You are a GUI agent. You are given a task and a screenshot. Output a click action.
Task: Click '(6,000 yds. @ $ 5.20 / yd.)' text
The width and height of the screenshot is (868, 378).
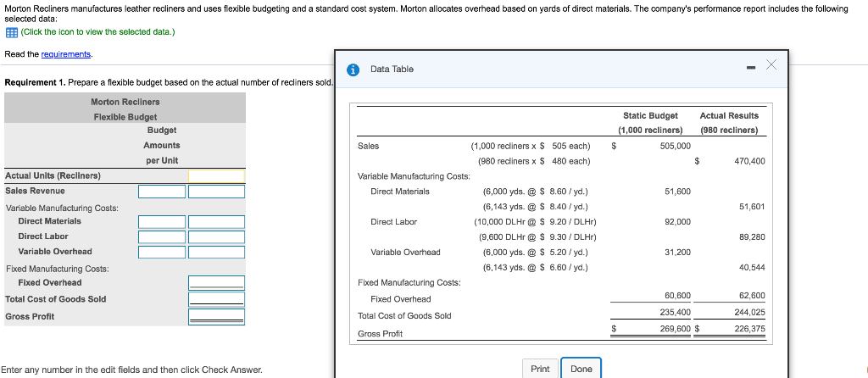click(536, 253)
